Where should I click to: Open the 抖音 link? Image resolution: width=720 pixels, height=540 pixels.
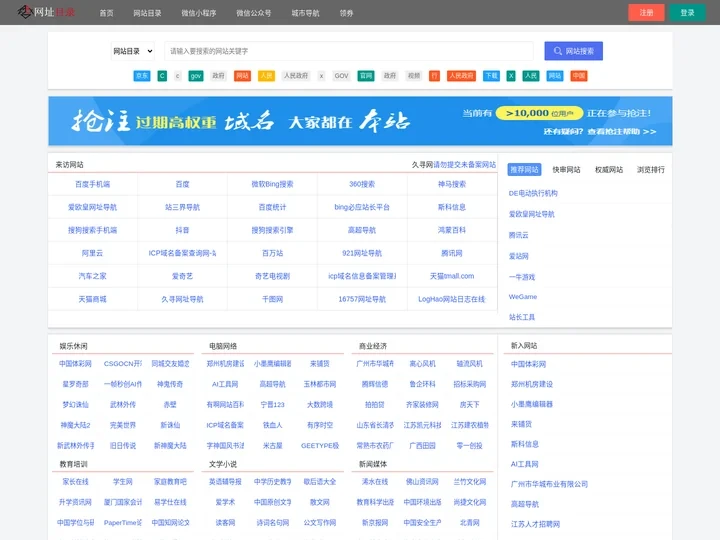coord(182,230)
